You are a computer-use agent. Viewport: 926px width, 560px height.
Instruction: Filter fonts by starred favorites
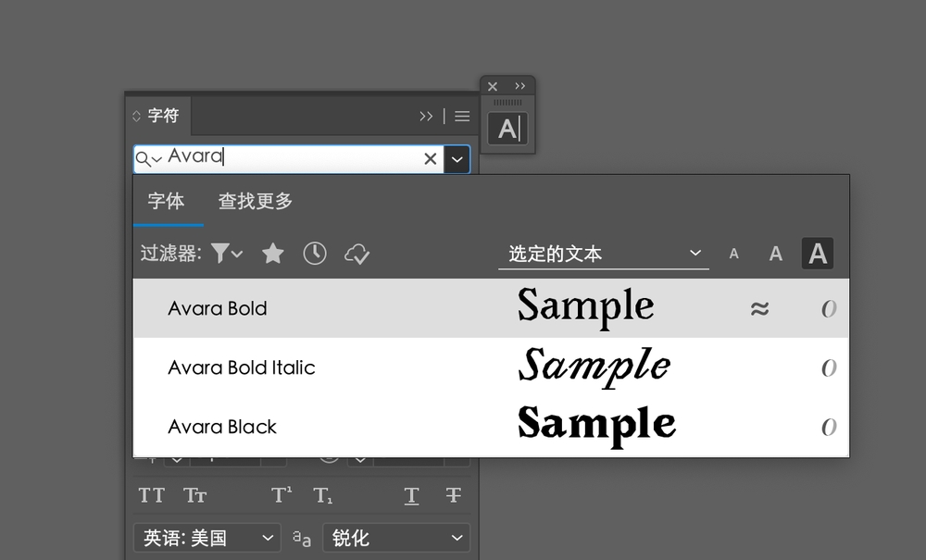pos(272,254)
